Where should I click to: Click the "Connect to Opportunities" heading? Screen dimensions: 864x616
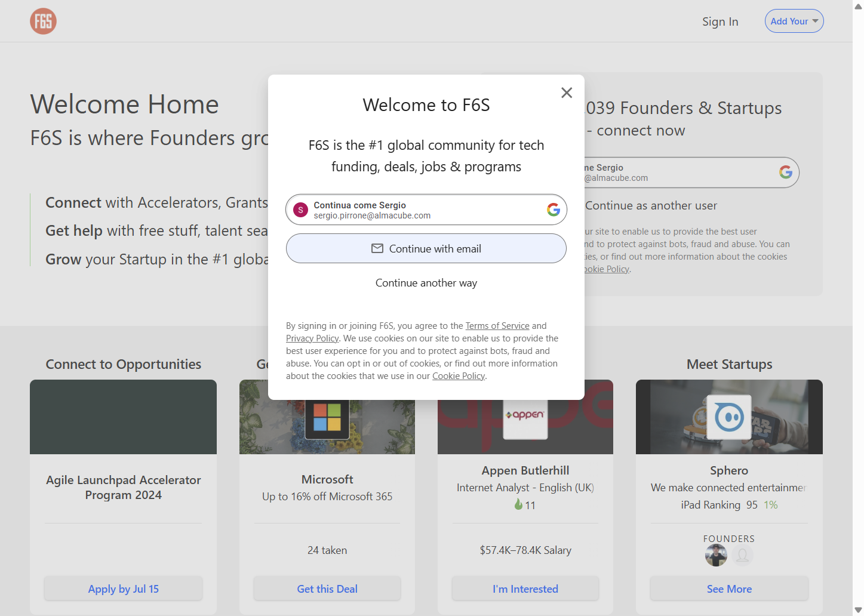tap(124, 364)
